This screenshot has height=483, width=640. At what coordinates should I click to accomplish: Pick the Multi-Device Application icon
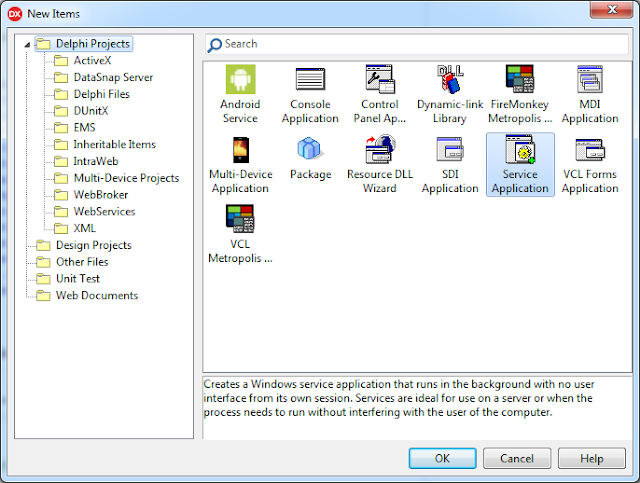coord(240,149)
